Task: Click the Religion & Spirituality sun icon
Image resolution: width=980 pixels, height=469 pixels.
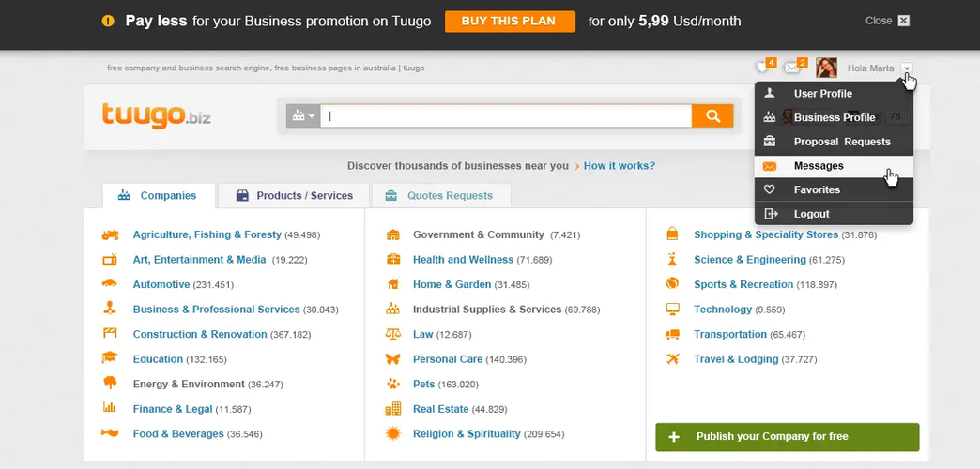Action: 393,433
